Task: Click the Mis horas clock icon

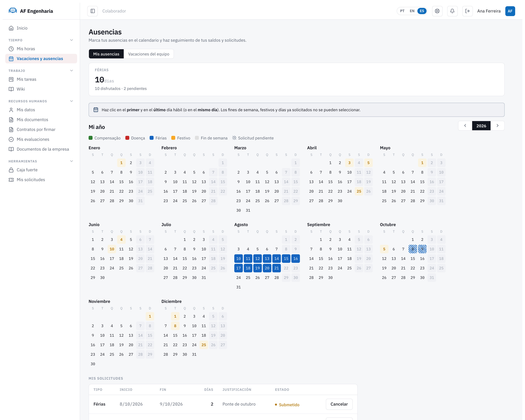Action: tap(11, 49)
